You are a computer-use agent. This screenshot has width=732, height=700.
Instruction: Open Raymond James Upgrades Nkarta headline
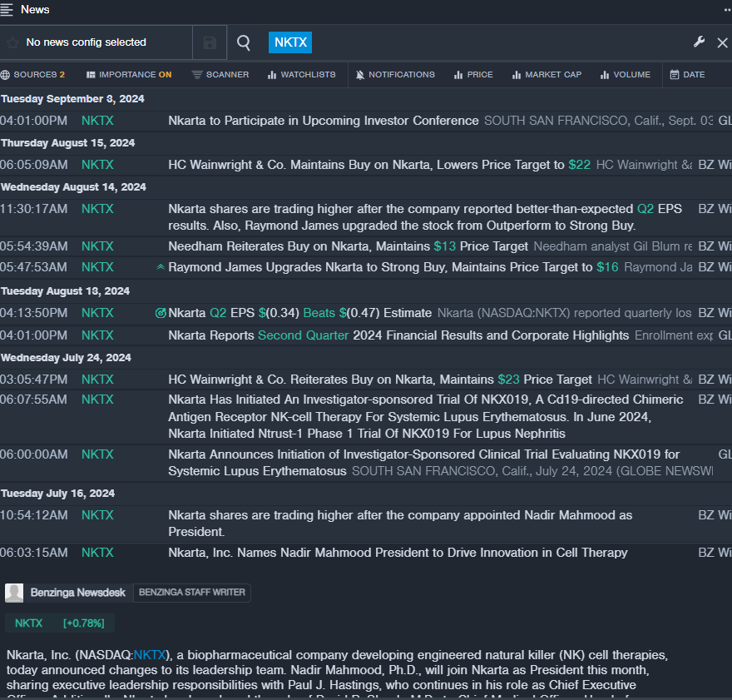coord(393,267)
